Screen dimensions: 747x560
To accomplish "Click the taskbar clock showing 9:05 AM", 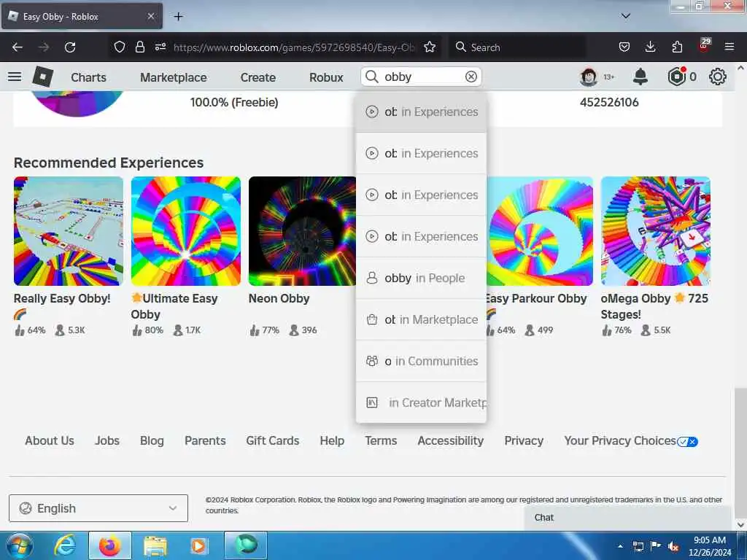I will [x=709, y=546].
